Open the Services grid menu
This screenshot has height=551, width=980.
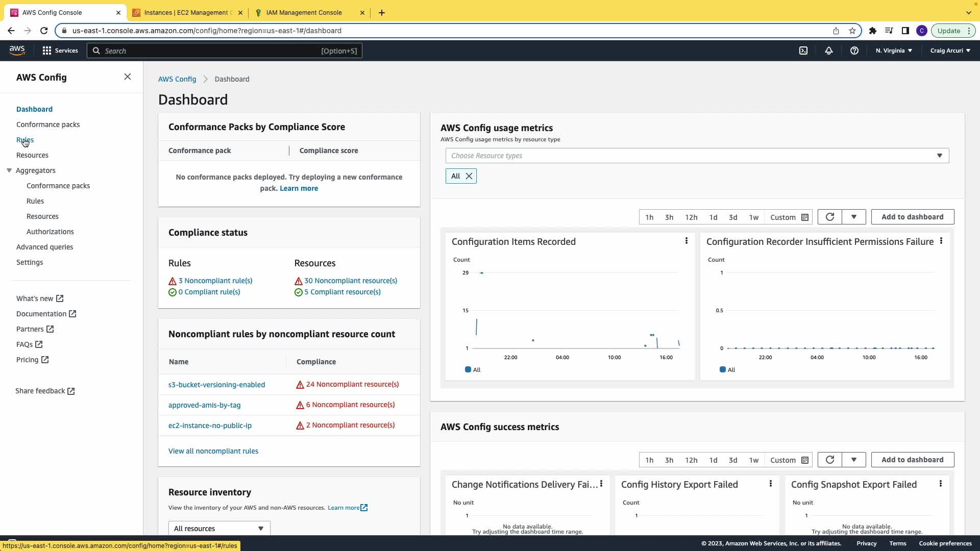click(x=60, y=51)
